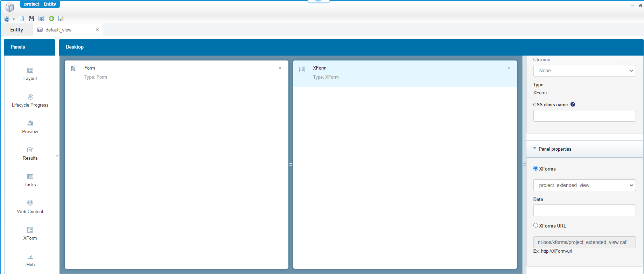Click the CSS class name text field

584,116
